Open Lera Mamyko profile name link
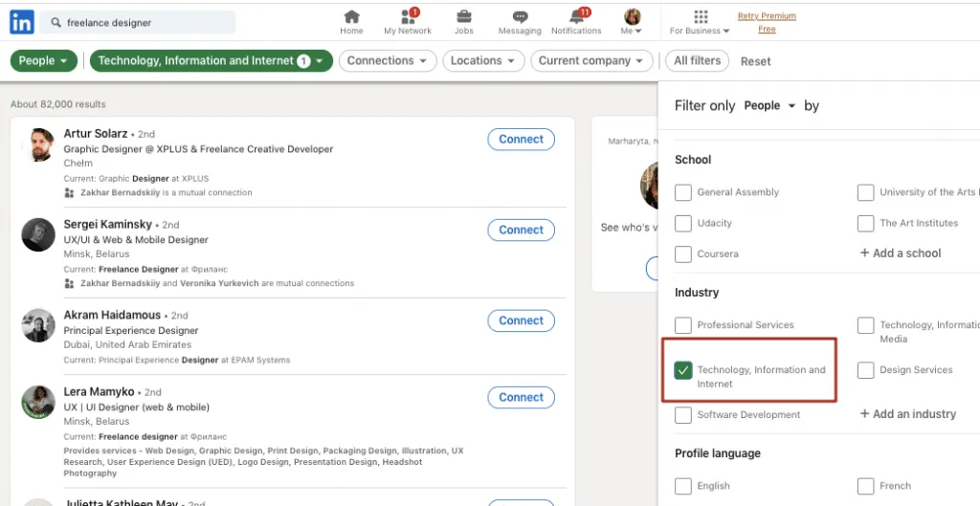Image resolution: width=980 pixels, height=506 pixels. point(99,391)
